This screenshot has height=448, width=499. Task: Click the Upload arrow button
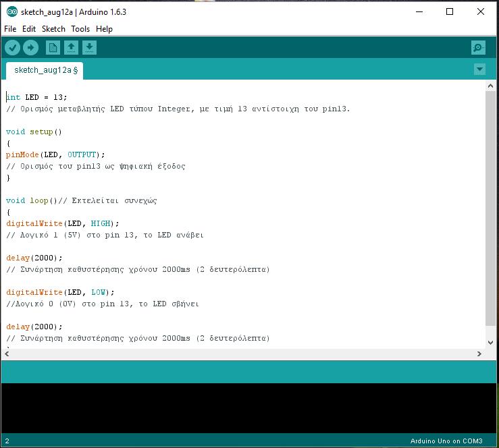pos(31,48)
